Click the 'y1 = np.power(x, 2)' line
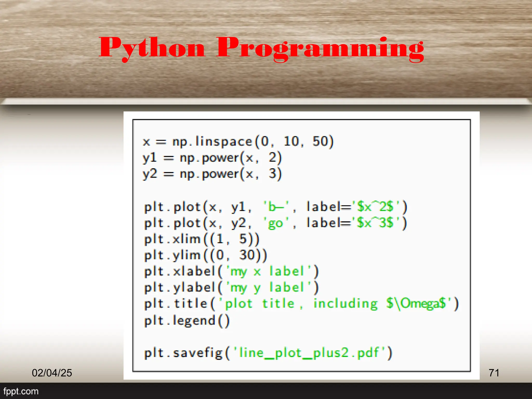This screenshot has width=532, height=399. point(212,158)
